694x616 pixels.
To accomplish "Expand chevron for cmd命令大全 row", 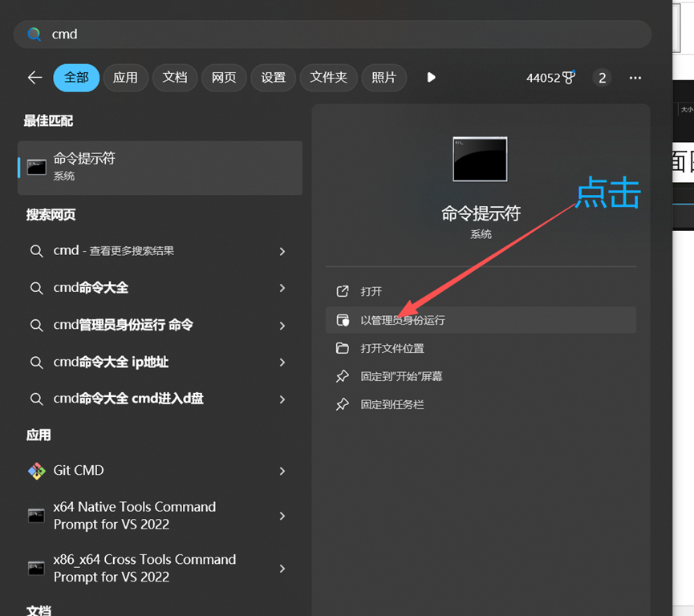I will pyautogui.click(x=282, y=288).
